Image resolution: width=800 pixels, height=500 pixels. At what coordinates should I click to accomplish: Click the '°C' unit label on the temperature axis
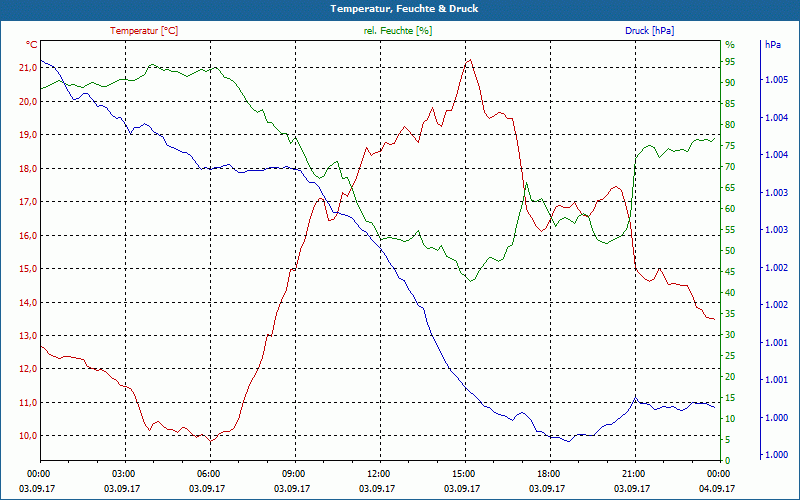[32, 45]
